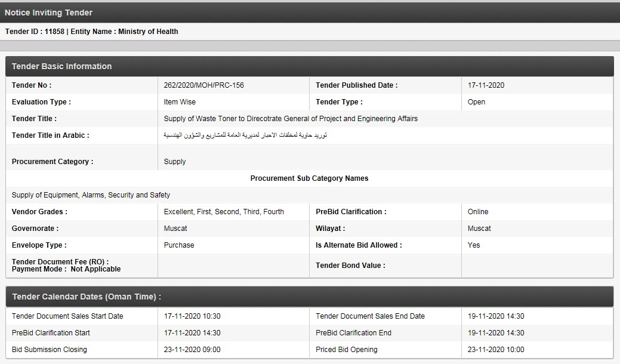This screenshot has width=620, height=364.
Task: Click the Envelope Type value Purchase
Action: coord(179,245)
